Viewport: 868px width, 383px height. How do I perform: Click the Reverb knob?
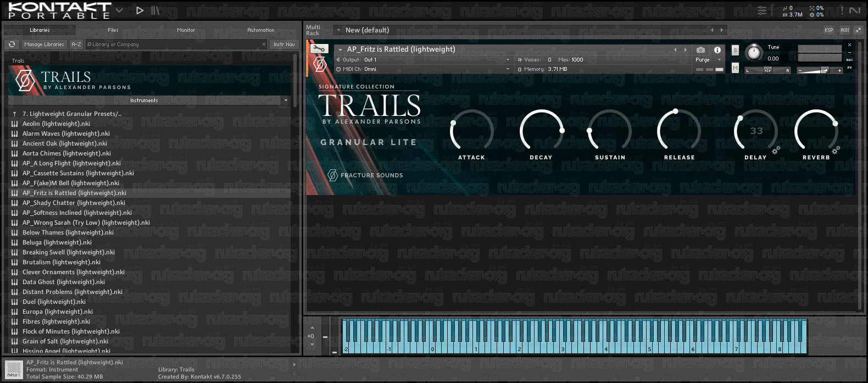point(816,131)
